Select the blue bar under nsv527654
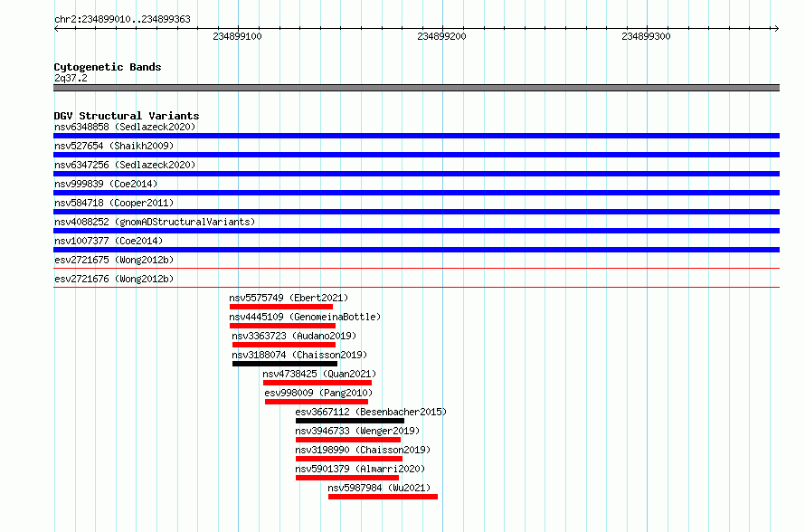This screenshot has height=532, width=805. (x=416, y=155)
